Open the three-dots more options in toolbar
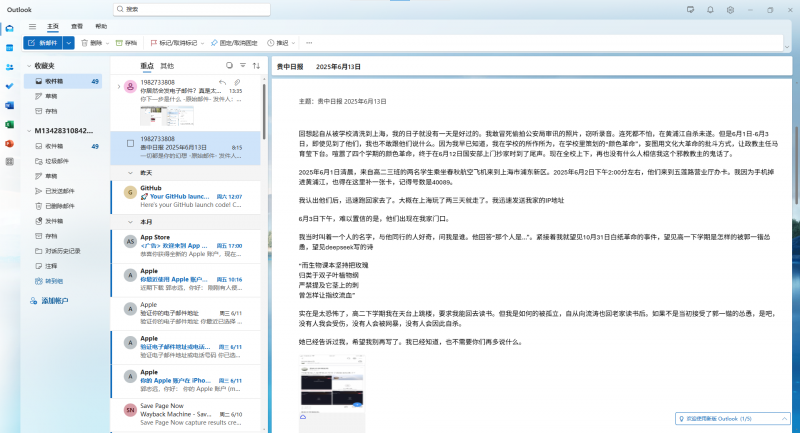Screen dimensions: 800x433 pos(309,43)
